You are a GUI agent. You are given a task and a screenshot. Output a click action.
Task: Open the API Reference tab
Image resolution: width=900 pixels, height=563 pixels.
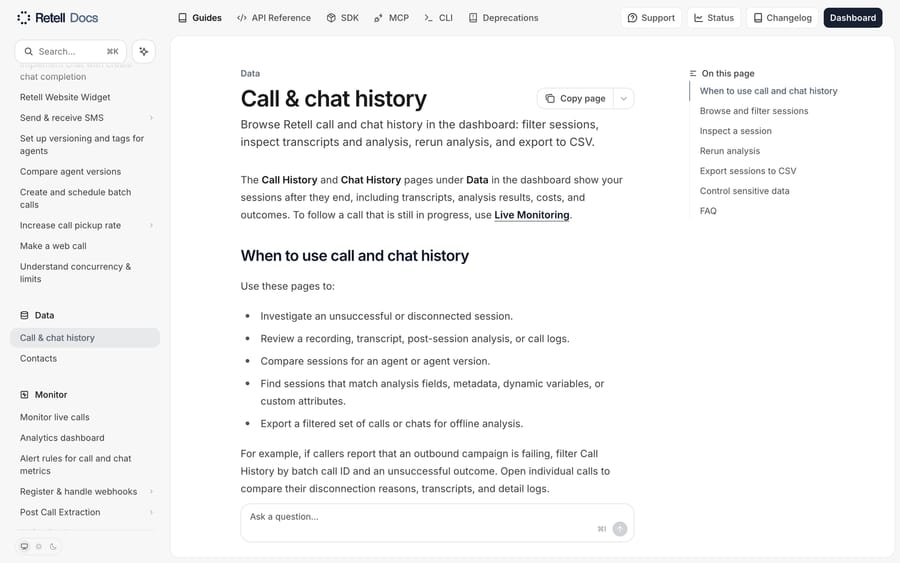[x=274, y=18]
